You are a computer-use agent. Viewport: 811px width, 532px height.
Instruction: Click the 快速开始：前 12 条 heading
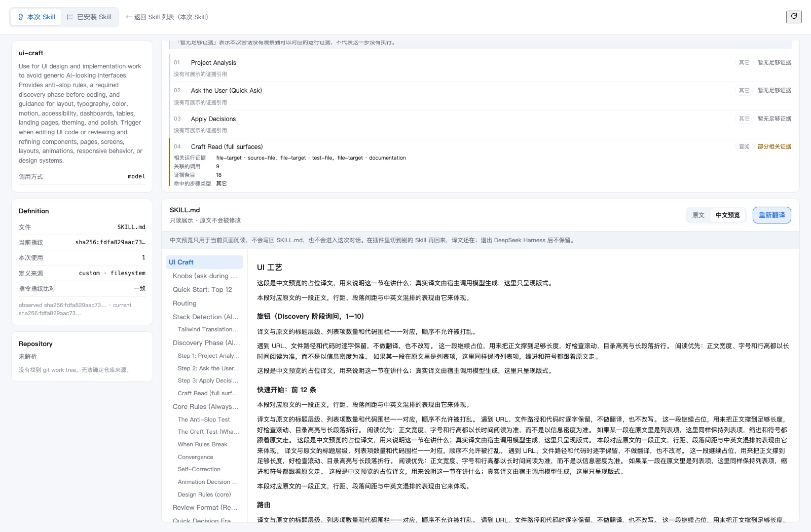tap(286, 390)
